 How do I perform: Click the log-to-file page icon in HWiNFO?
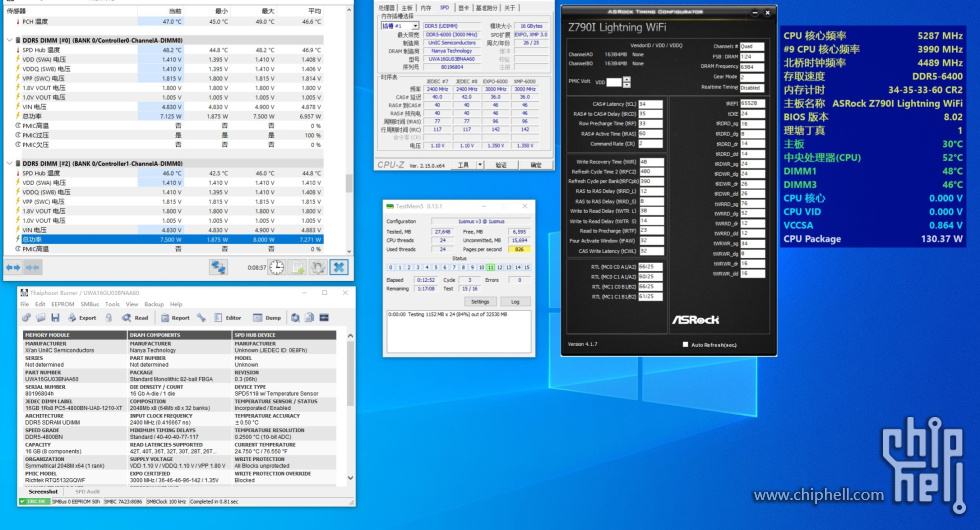click(298, 268)
